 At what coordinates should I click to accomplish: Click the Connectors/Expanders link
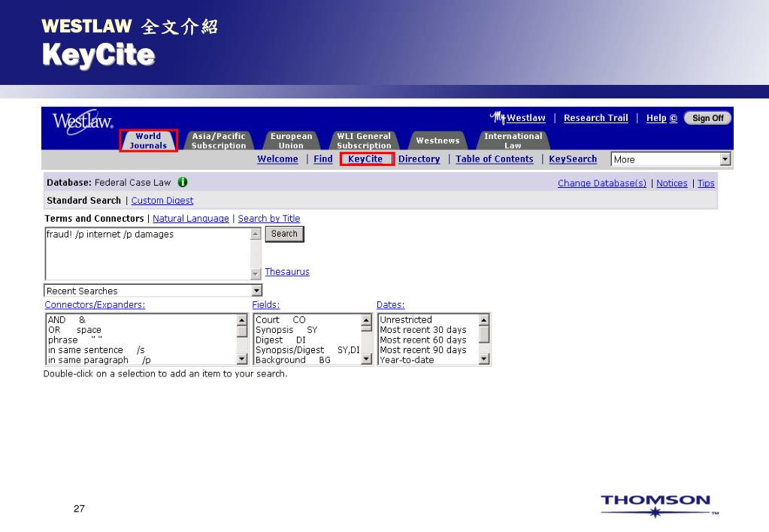click(x=95, y=305)
